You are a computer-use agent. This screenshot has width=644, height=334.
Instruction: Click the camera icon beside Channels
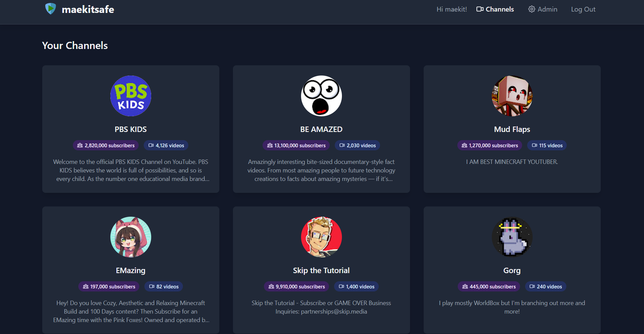click(480, 9)
